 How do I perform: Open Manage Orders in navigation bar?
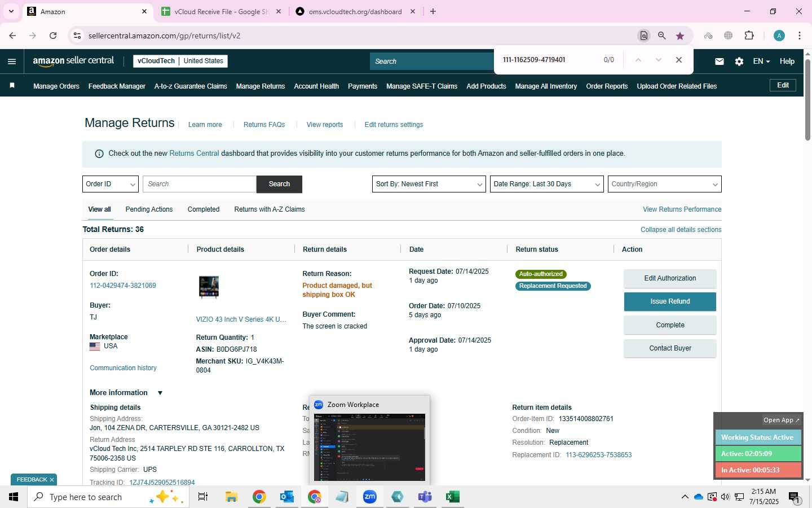(x=56, y=86)
